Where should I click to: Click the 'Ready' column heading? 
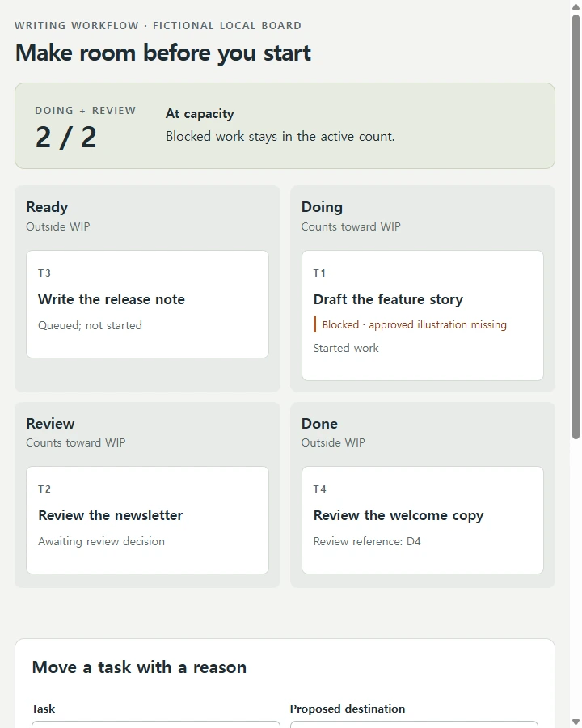47,207
